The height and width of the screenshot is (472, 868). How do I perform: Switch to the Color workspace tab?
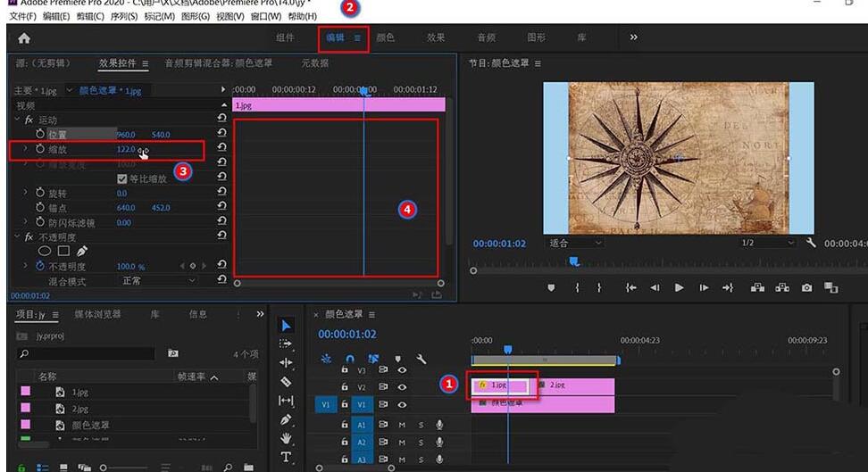tap(385, 37)
